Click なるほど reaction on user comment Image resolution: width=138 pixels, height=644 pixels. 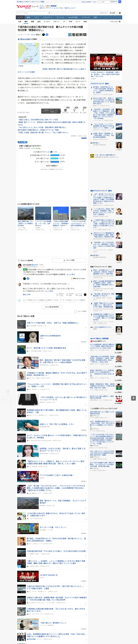tap(70, 295)
